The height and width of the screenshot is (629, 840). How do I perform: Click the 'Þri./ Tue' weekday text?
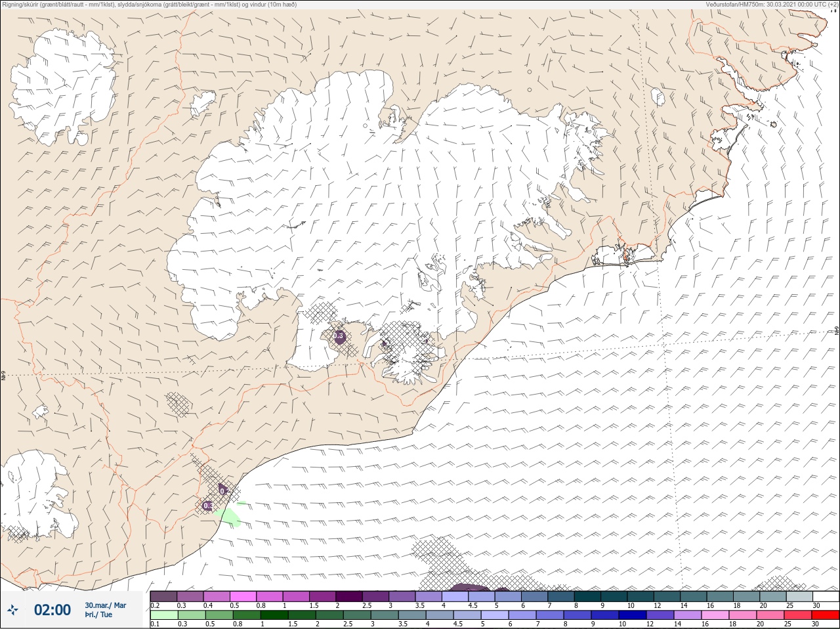(x=98, y=615)
